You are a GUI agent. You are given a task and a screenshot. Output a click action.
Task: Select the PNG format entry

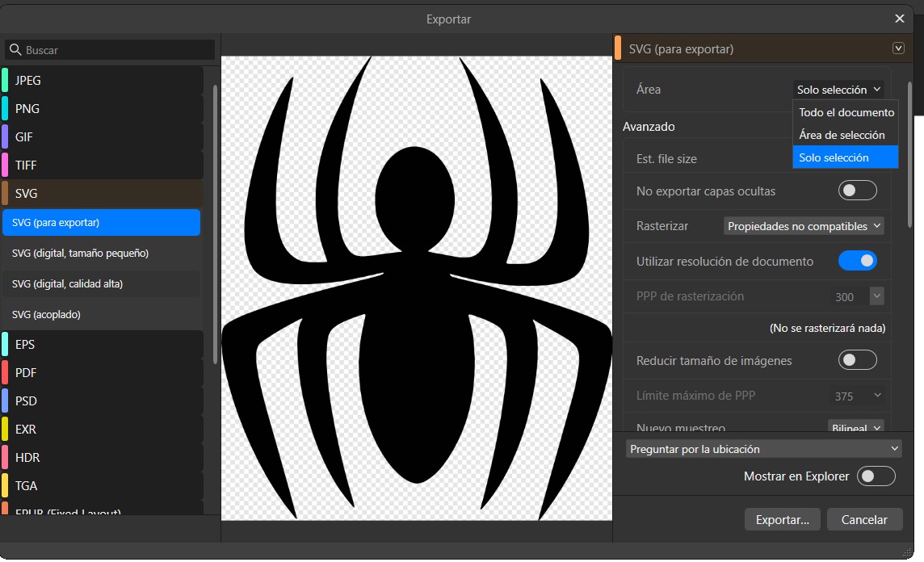[x=27, y=109]
